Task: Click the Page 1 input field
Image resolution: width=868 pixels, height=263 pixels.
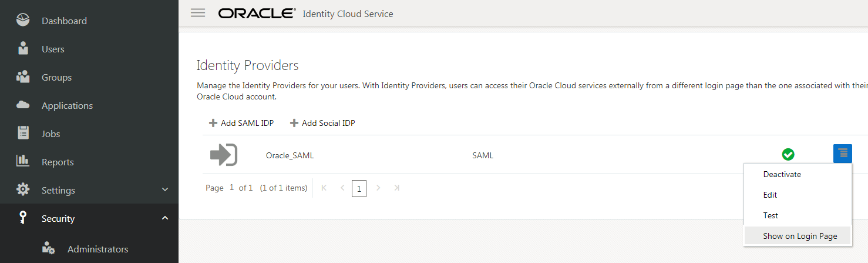Action: click(x=232, y=188)
